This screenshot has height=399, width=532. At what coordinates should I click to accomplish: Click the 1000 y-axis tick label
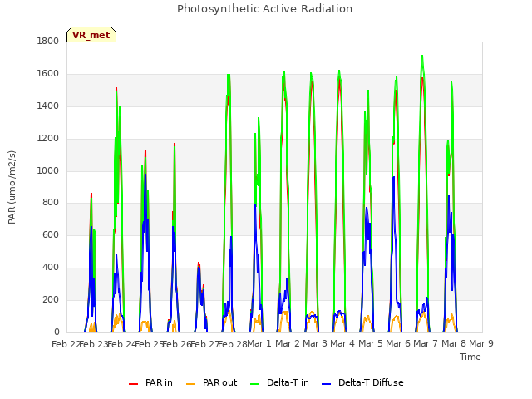[48, 170]
